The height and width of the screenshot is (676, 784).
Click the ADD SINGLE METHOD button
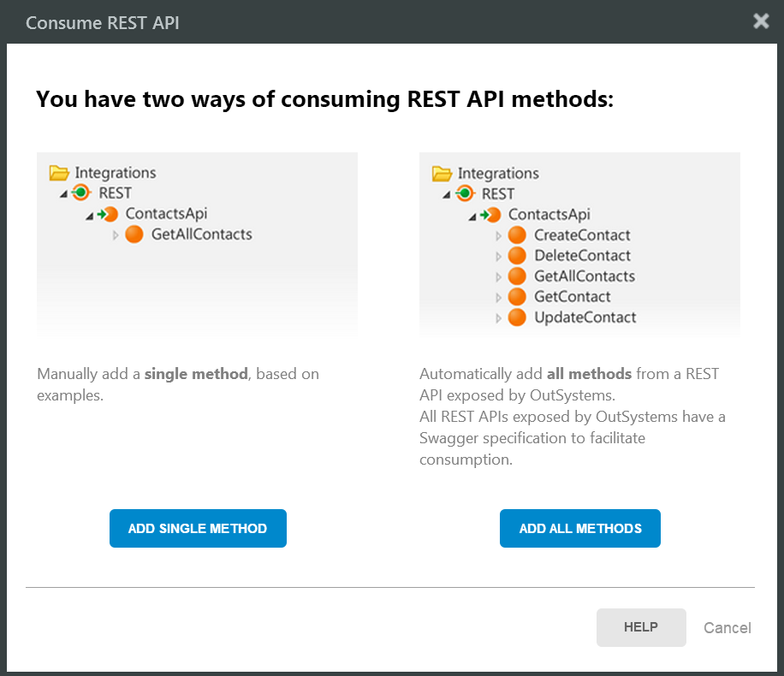(198, 529)
